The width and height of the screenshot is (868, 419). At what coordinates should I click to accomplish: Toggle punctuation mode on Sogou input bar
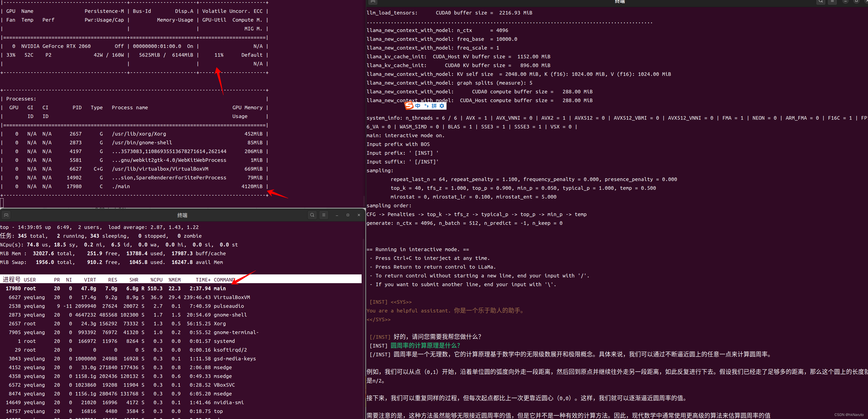(x=426, y=106)
